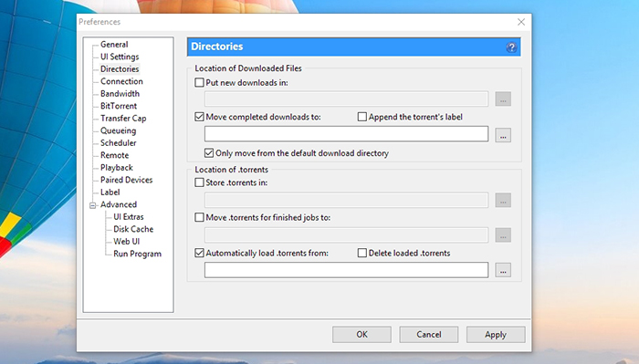Open Directories help question-mark icon
Image resolution: width=639 pixels, height=364 pixels.
coord(511,47)
